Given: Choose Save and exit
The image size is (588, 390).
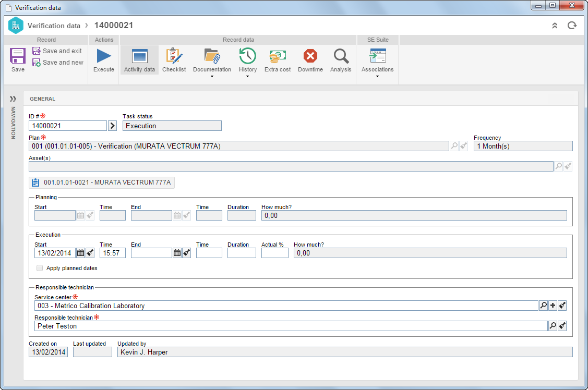Looking at the screenshot, I should click(x=57, y=51).
